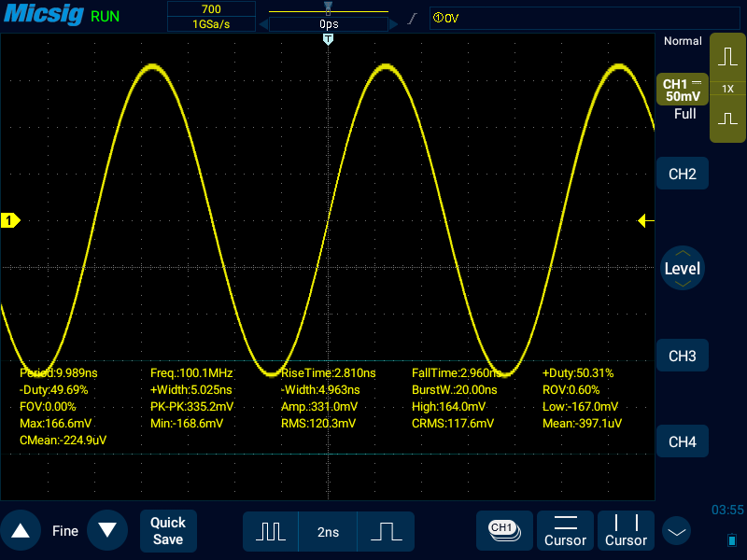This screenshot has width=747, height=560.
Task: Select the High:164.0mV measurement
Action: pyautogui.click(x=449, y=407)
